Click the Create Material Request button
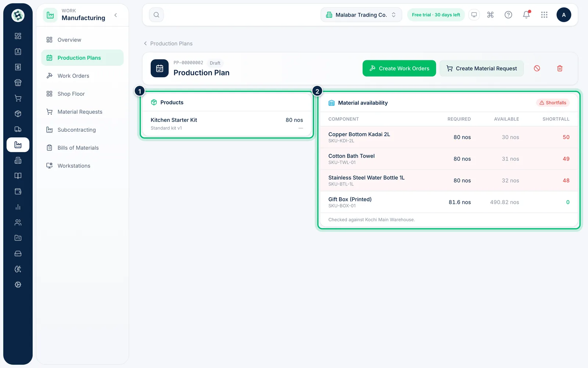The height and width of the screenshot is (368, 588). coord(481,68)
